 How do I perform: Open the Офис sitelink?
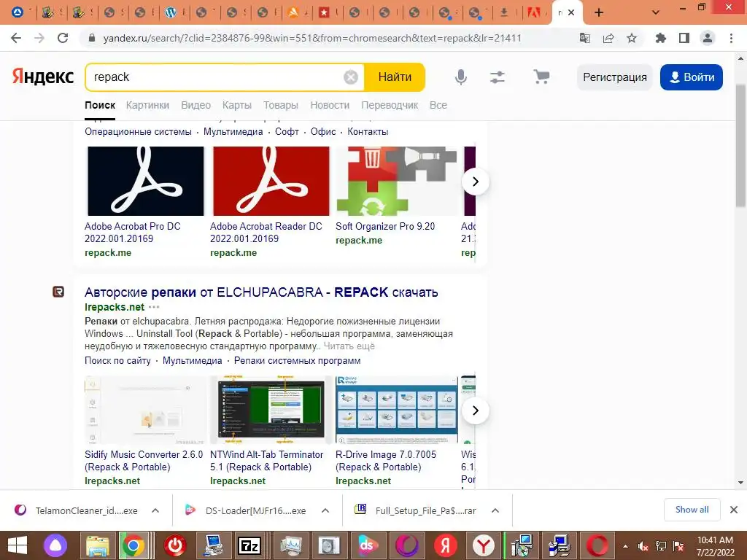[x=323, y=132]
